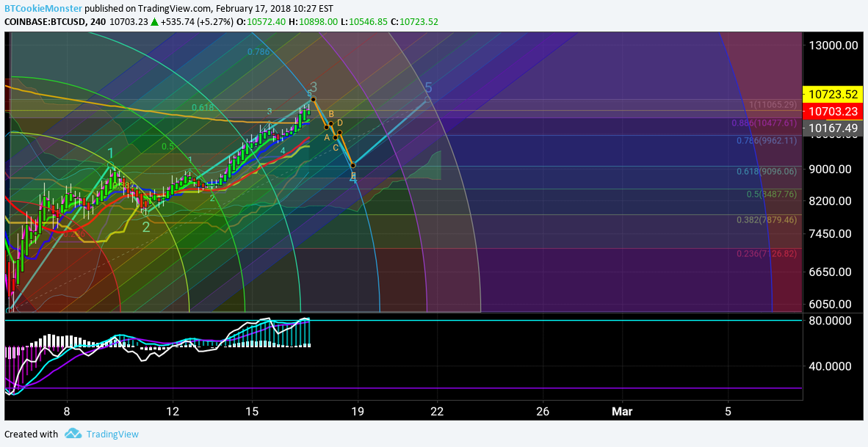Screen dimensions: 868x447
Task: Click the yellow 10723.52 price tag on the axis
Action: pos(831,95)
